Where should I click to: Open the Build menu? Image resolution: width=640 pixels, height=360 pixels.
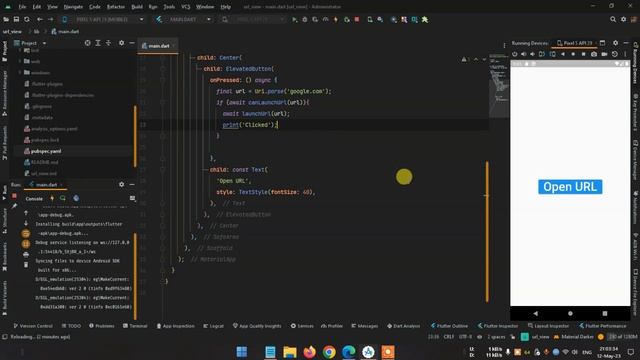coord(137,7)
